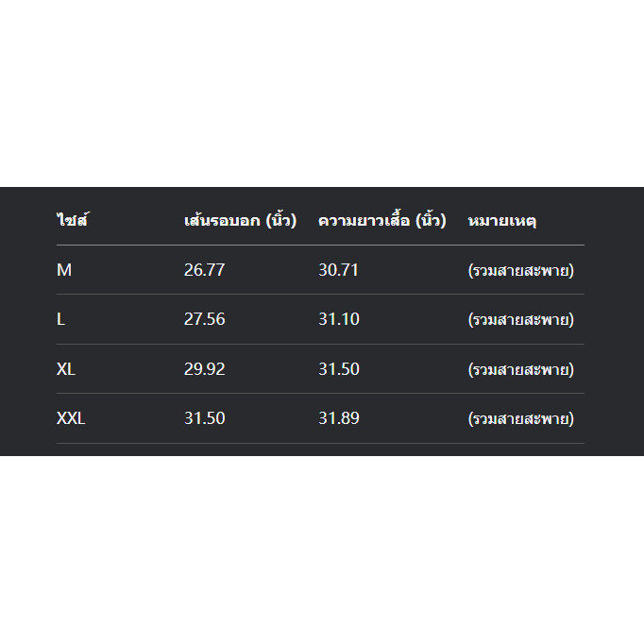Select the shirt length value 31.10

pyautogui.click(x=339, y=319)
